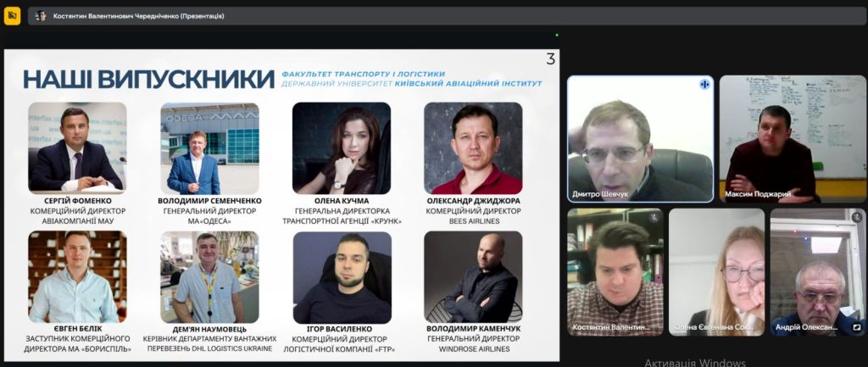Click the muted microphone icon on Андрій Олексан's tile
This screenshot has width=868, height=367.
click(857, 218)
